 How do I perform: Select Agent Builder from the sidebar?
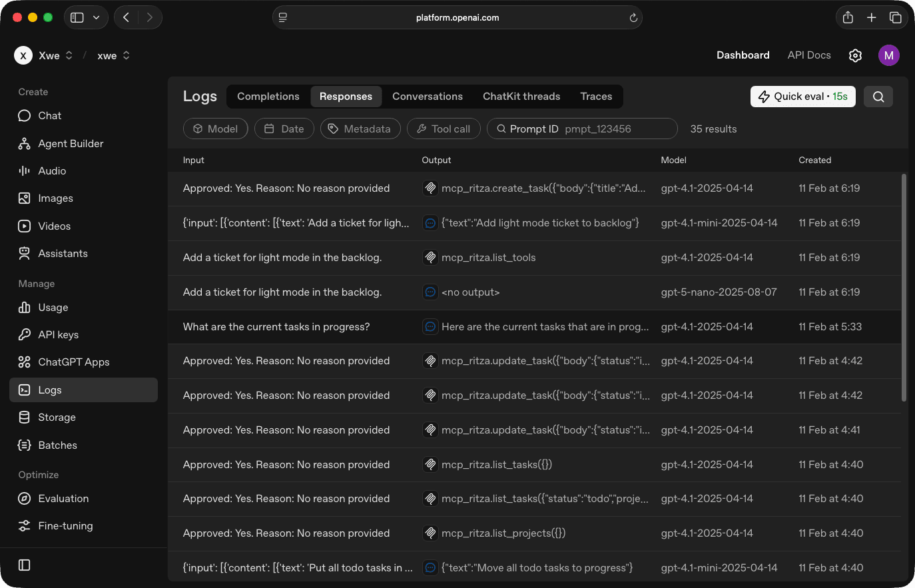point(69,143)
